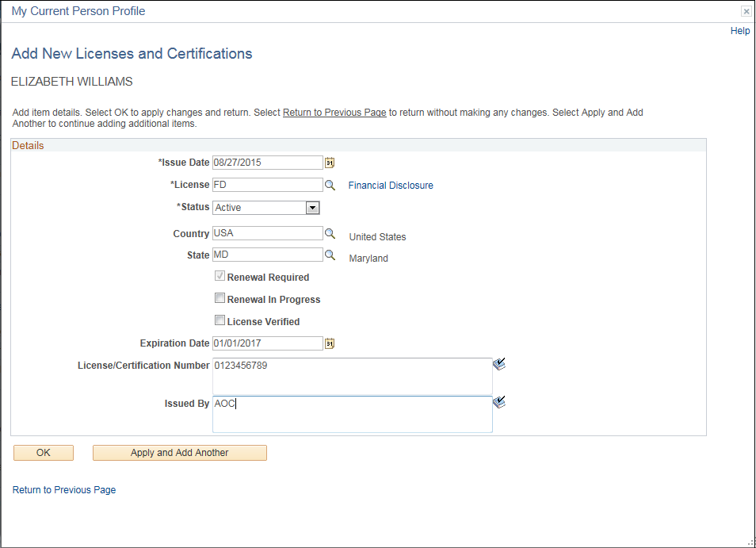Click the State field containing MD
The image size is (756, 548).
(268, 255)
